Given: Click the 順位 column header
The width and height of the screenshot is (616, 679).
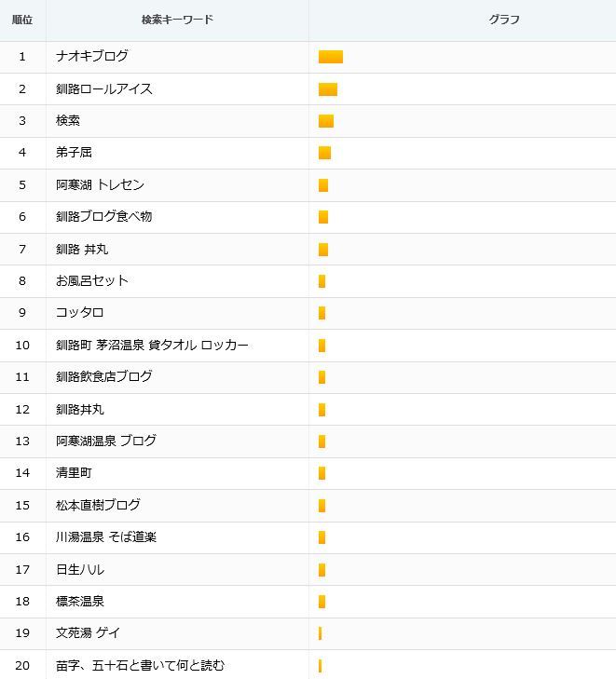Looking at the screenshot, I should [x=22, y=20].
